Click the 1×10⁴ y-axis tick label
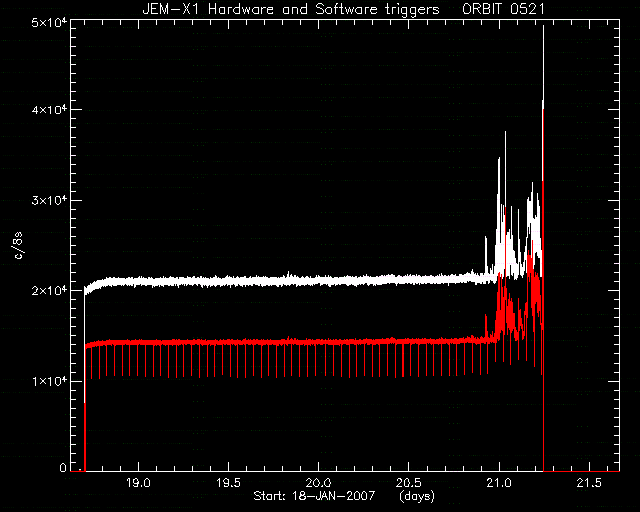This screenshot has height=512, width=640. pyautogui.click(x=49, y=381)
